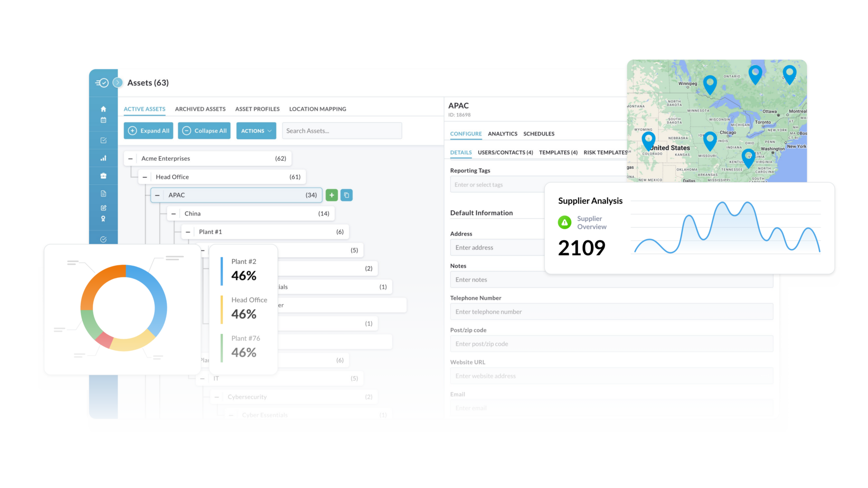Switch to the Users/Contacts (4) tab
The image size is (868, 488).
(x=505, y=152)
